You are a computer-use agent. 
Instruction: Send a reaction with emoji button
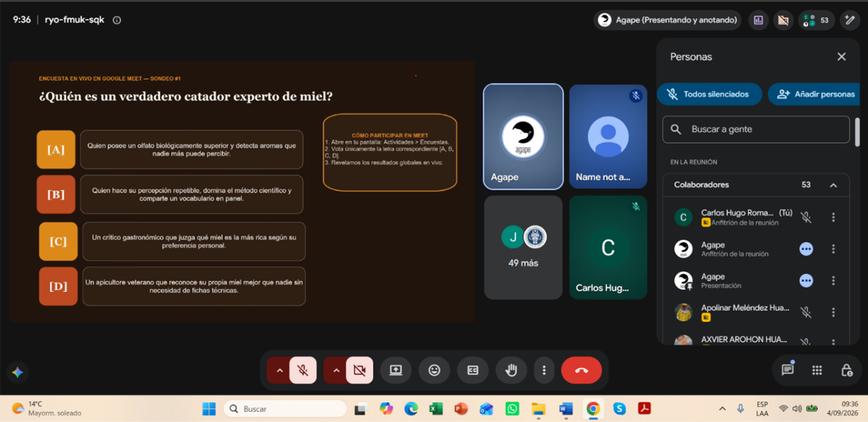coord(434,370)
